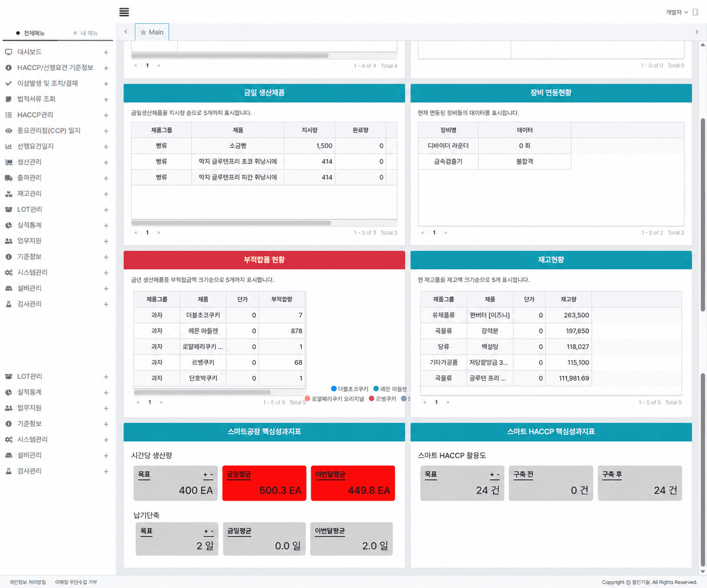Image resolution: width=707 pixels, height=588 pixels.
Task: Select the 전체메뉴 menu mode
Action: click(30, 33)
